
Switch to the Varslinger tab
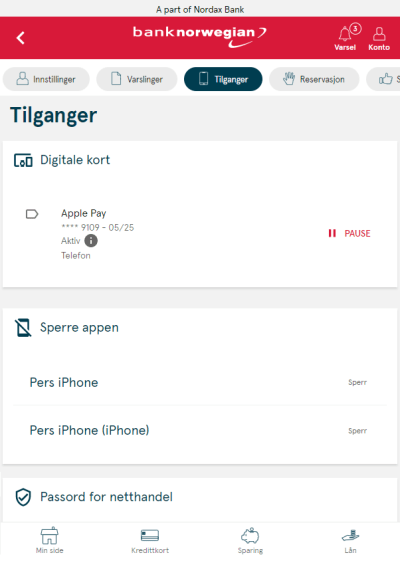137,79
